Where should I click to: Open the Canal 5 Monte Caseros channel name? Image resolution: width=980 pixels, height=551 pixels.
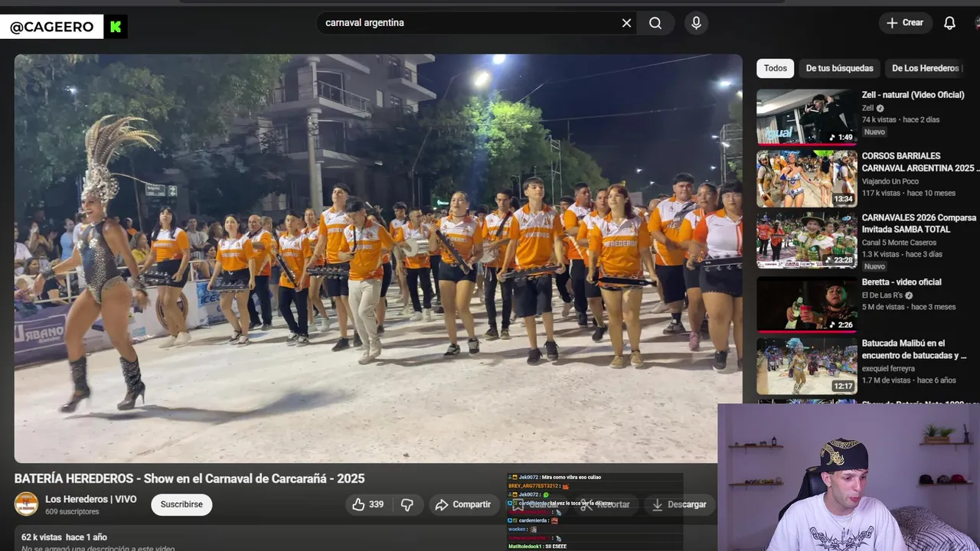900,243
